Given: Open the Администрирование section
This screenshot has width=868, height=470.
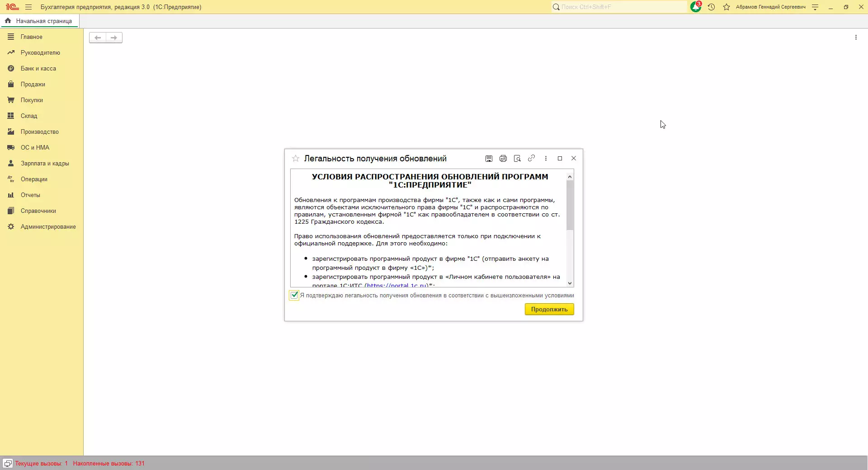Looking at the screenshot, I should 42,226.
